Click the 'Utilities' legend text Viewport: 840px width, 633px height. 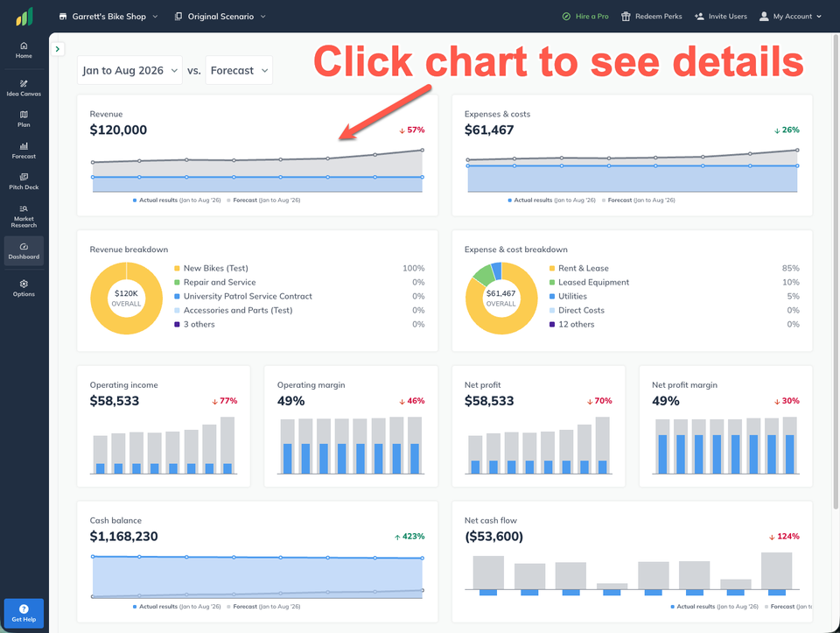click(572, 297)
